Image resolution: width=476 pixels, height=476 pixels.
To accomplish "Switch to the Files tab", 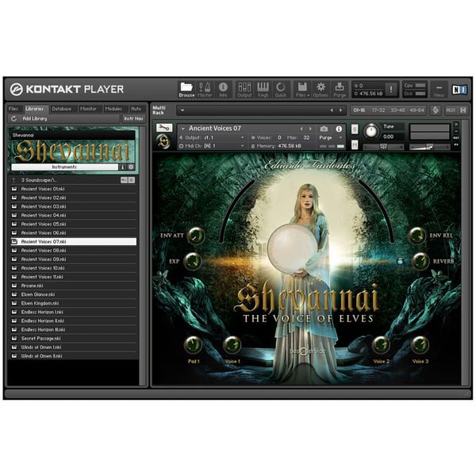I will [13, 109].
